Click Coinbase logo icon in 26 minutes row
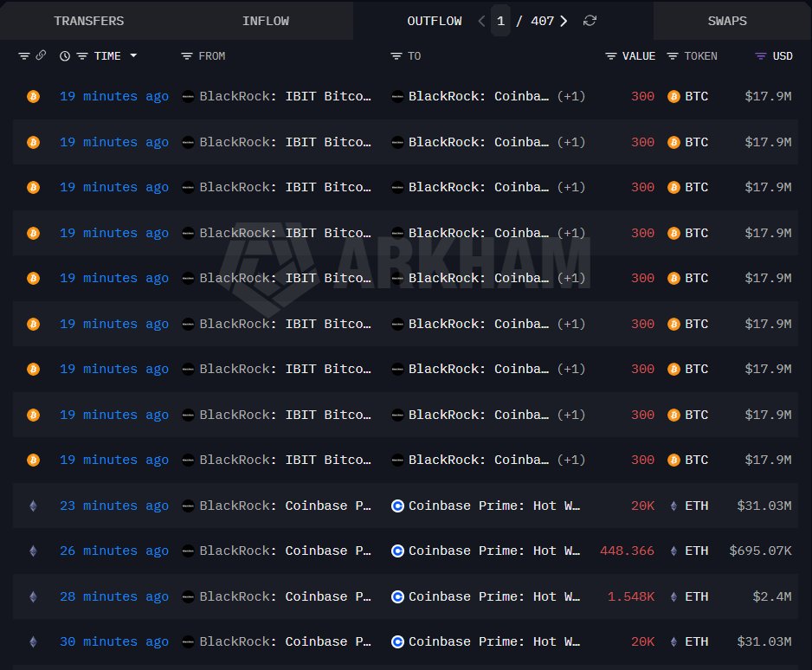The image size is (812, 670). (397, 551)
